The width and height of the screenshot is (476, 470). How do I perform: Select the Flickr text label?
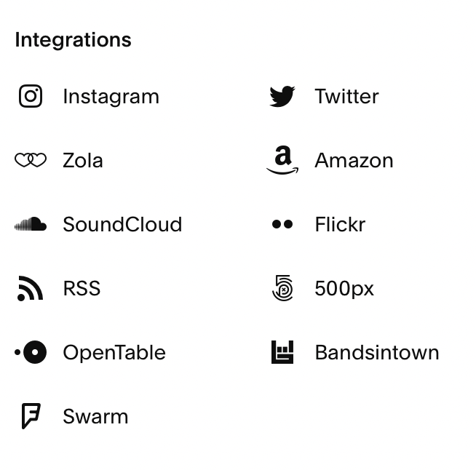(x=340, y=224)
